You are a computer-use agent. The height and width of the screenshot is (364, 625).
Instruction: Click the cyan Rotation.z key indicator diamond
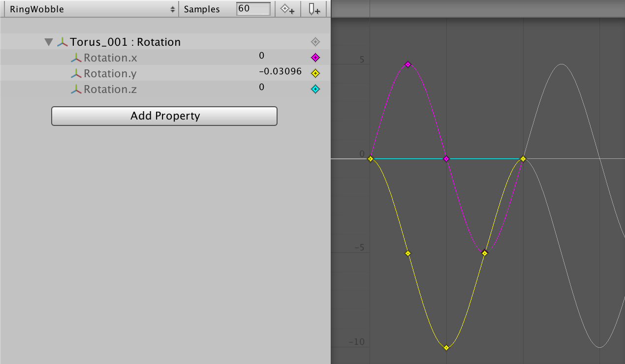(x=315, y=89)
